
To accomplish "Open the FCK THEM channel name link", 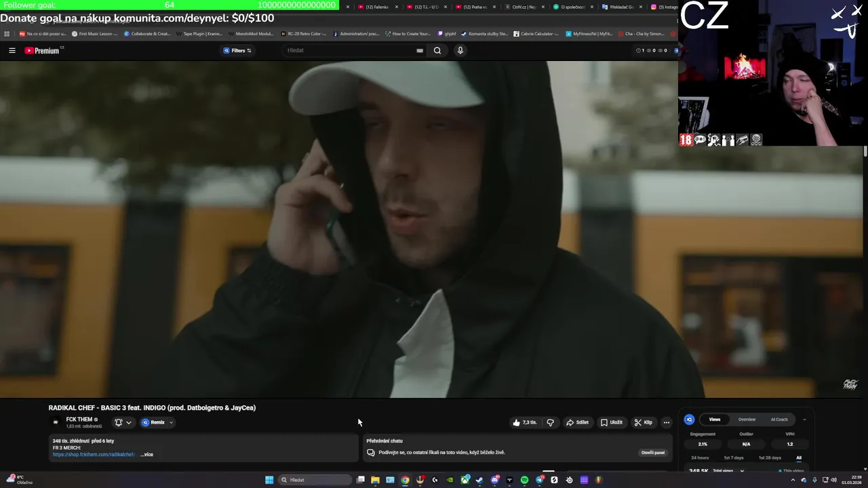I will pyautogui.click(x=79, y=420).
